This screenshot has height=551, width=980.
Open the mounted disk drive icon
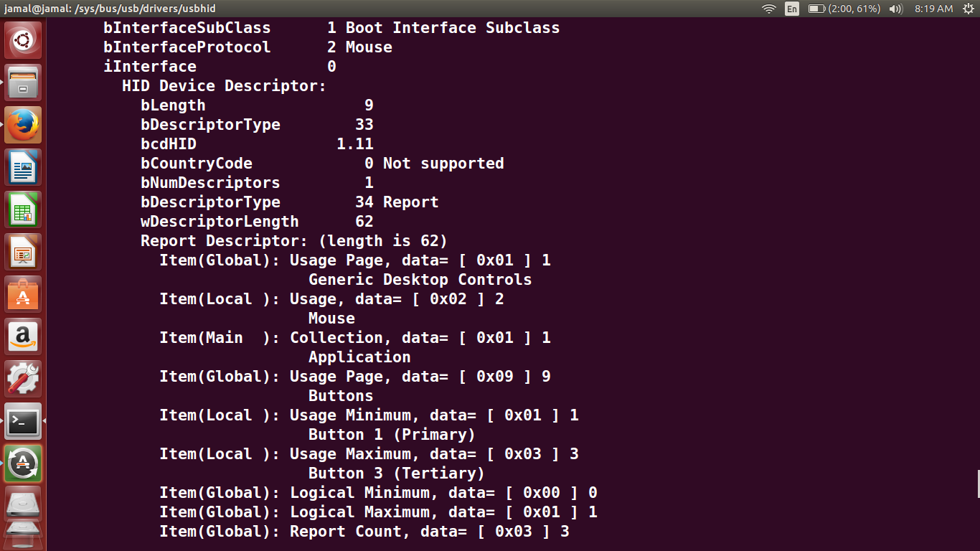pyautogui.click(x=23, y=504)
